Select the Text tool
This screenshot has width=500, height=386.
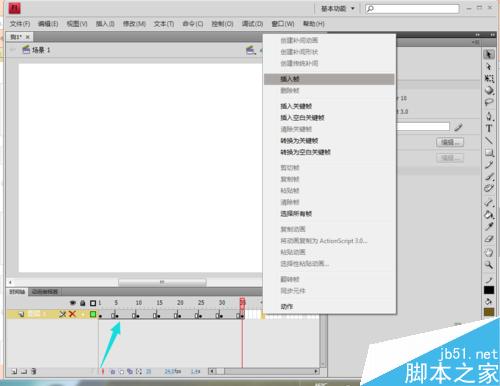coord(489,128)
